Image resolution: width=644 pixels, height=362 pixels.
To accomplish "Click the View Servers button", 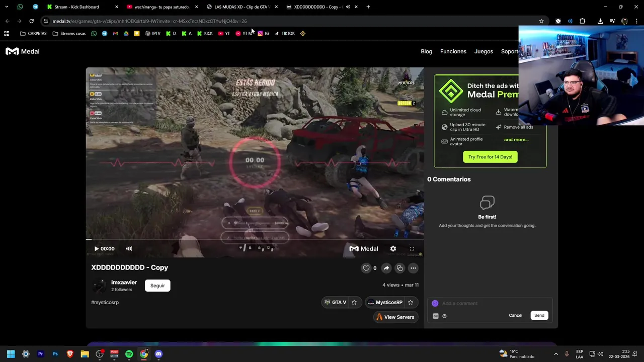I will tap(395, 317).
